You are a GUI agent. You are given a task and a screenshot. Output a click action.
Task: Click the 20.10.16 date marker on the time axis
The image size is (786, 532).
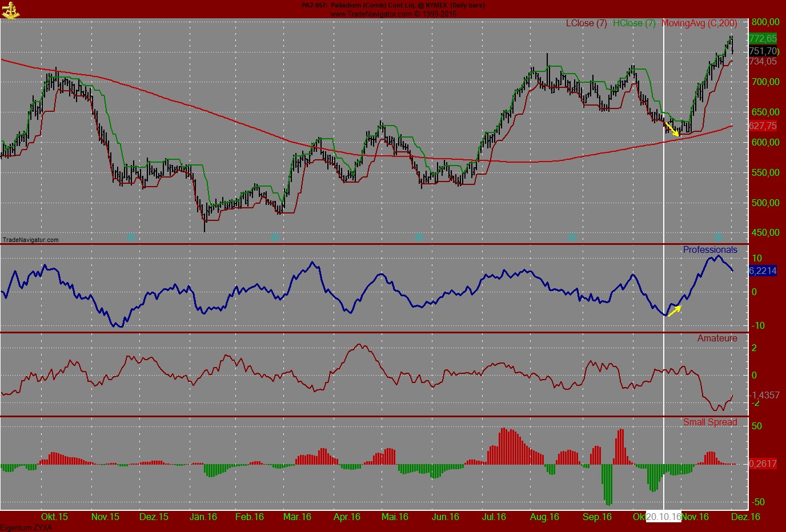pos(663,517)
